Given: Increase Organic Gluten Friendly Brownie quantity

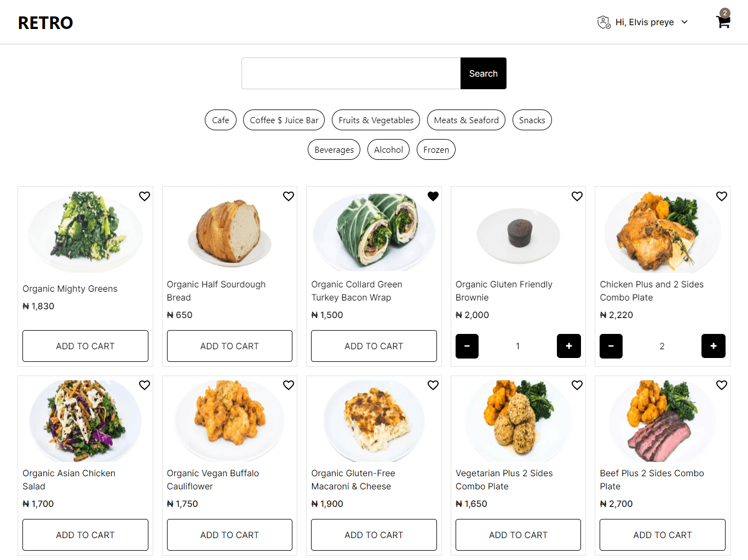Looking at the screenshot, I should point(568,346).
